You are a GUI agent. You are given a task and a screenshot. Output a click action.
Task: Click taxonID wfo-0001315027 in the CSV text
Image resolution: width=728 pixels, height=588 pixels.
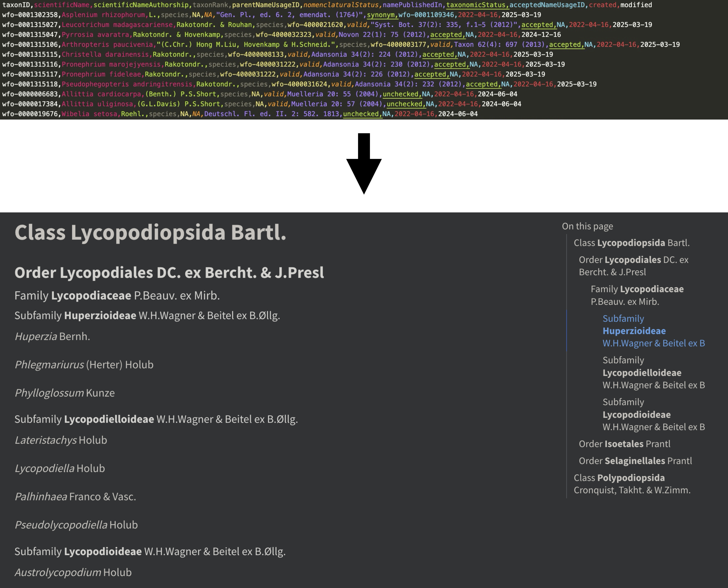click(x=30, y=25)
